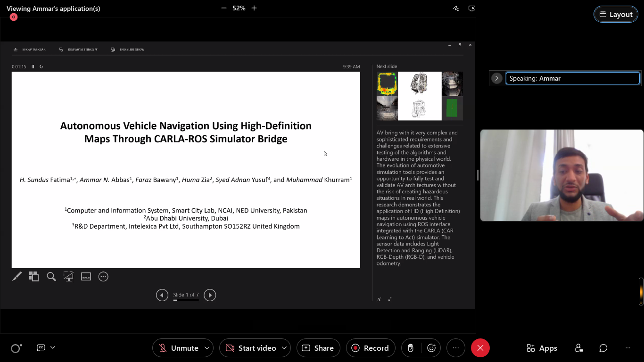Viewport: 644px width, 362px height.
Task: Open the video options arrow beside Start video
Action: pyautogui.click(x=284, y=348)
